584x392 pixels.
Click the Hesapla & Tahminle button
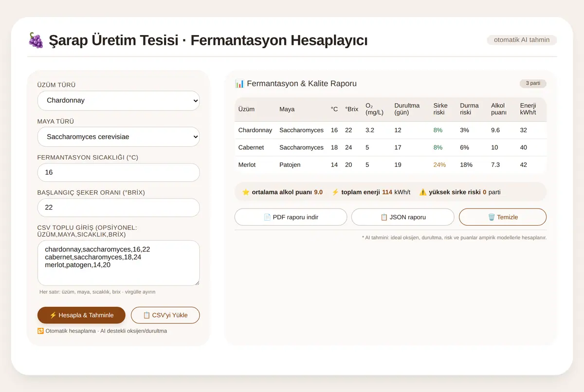[x=81, y=315]
